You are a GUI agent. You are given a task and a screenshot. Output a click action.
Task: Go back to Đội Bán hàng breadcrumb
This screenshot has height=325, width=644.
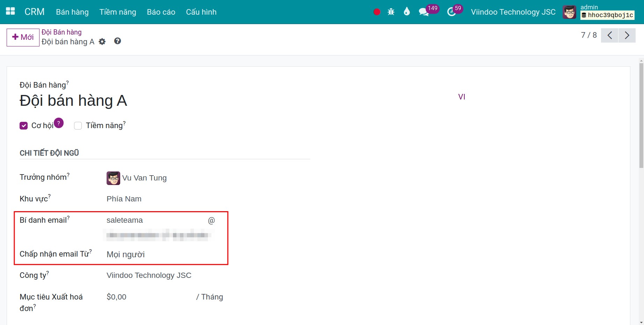coord(61,32)
